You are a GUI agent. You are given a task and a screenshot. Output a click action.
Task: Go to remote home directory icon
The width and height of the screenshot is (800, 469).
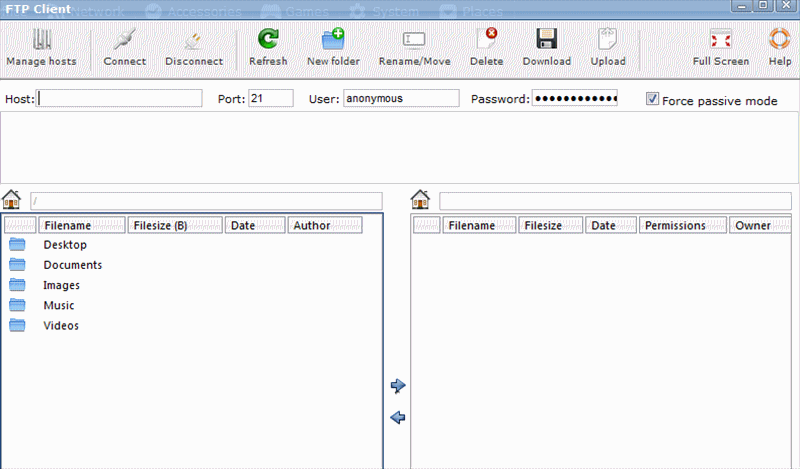pyautogui.click(x=421, y=199)
